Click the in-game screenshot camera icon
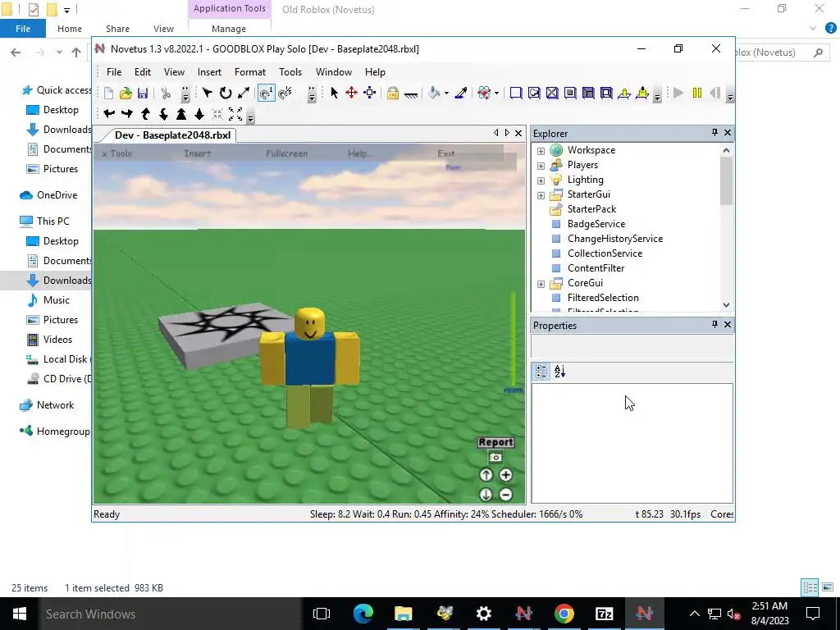The height and width of the screenshot is (630, 840). coord(495,458)
